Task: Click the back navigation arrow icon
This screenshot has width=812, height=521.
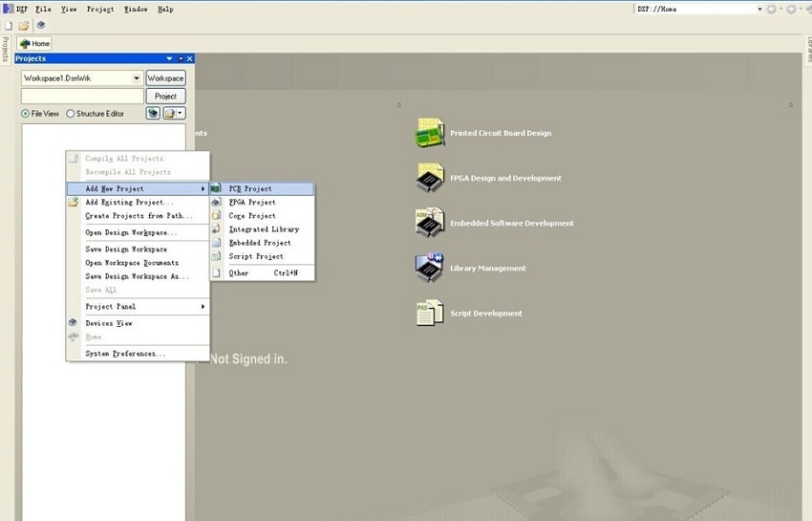Action: click(772, 9)
